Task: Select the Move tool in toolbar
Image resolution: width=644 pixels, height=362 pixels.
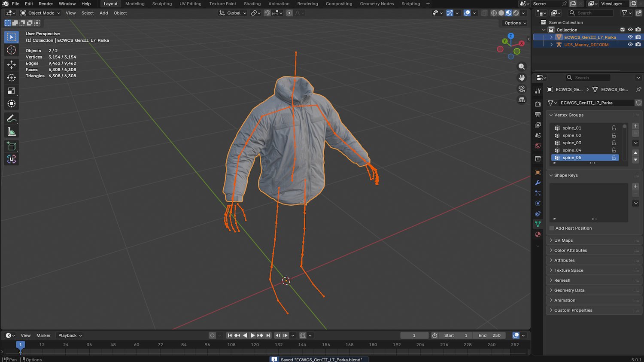Action: pyautogui.click(x=12, y=64)
